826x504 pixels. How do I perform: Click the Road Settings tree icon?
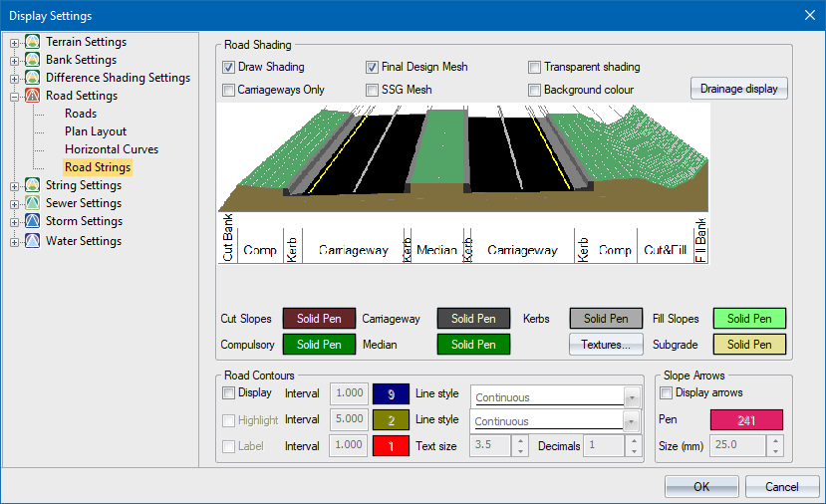[33, 96]
